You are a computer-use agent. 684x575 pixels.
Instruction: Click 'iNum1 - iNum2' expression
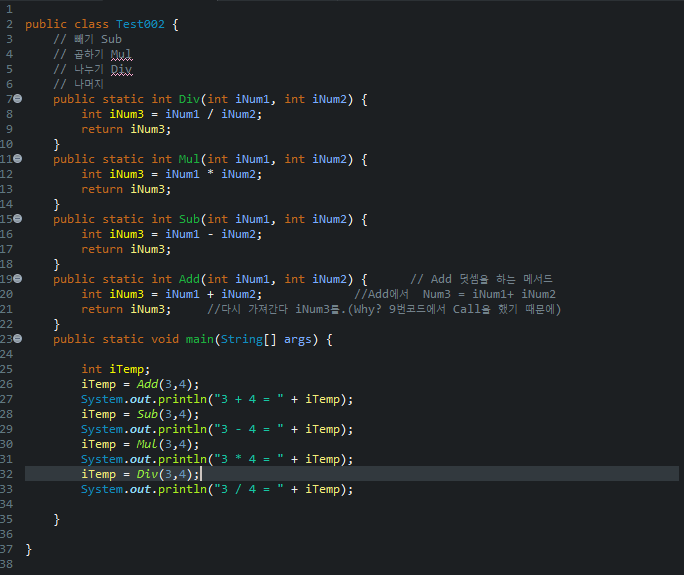tap(211, 234)
